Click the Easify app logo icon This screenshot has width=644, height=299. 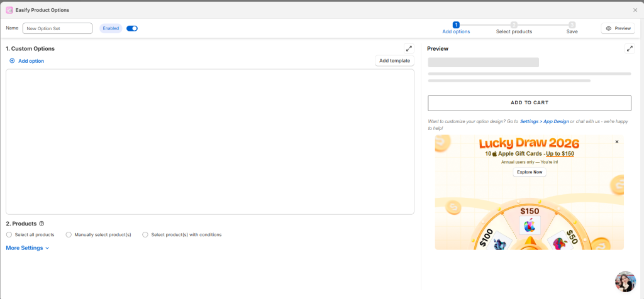coord(9,10)
